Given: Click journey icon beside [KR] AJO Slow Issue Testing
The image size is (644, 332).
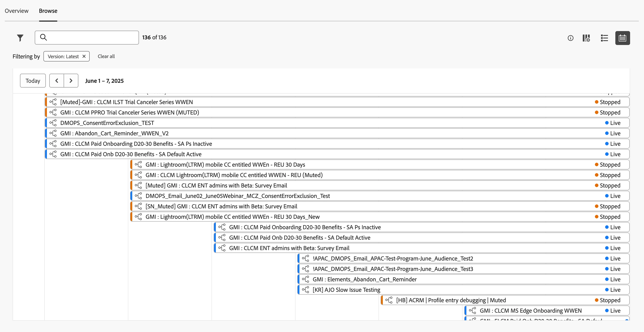Looking at the screenshot, I should click(x=305, y=290).
